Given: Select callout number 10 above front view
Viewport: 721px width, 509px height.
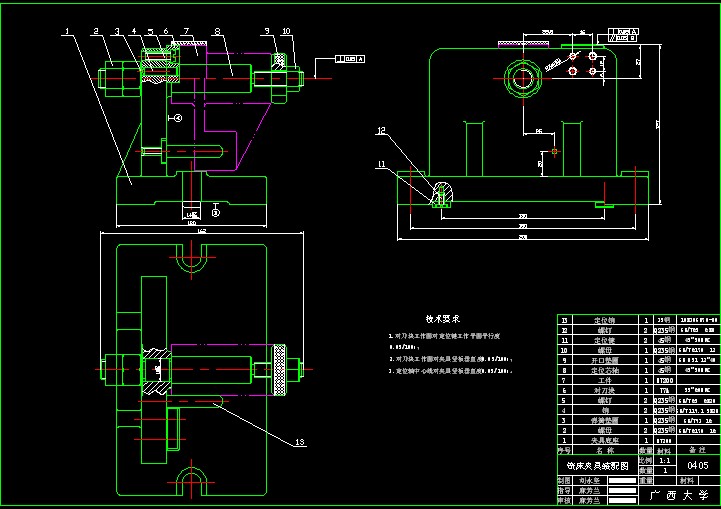Looking at the screenshot, I should pos(286,31).
